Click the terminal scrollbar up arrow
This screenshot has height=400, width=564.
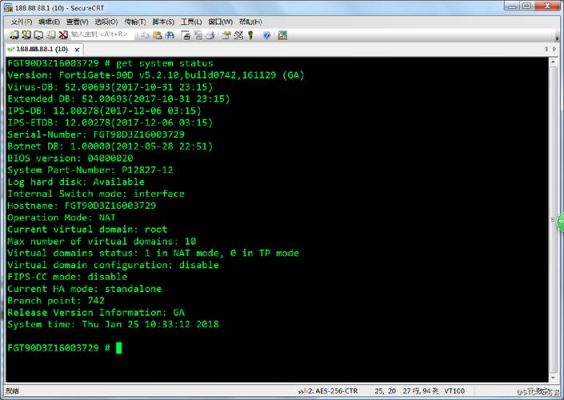pos(553,62)
